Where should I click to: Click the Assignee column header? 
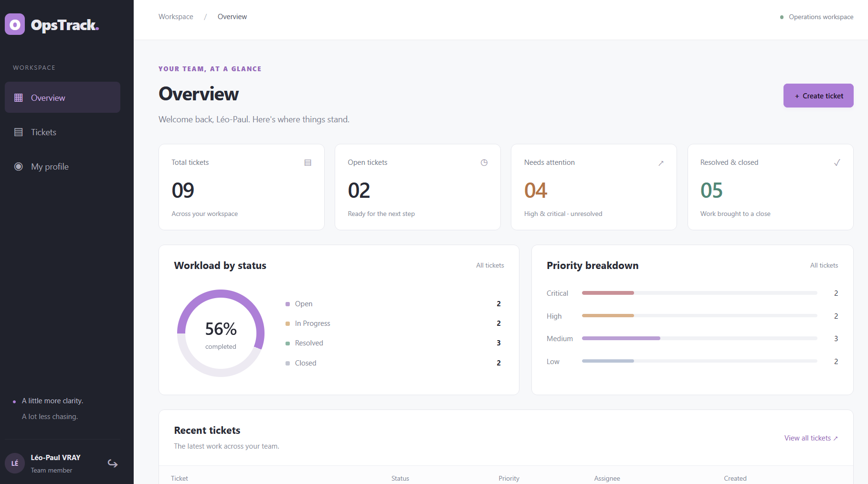pos(607,478)
